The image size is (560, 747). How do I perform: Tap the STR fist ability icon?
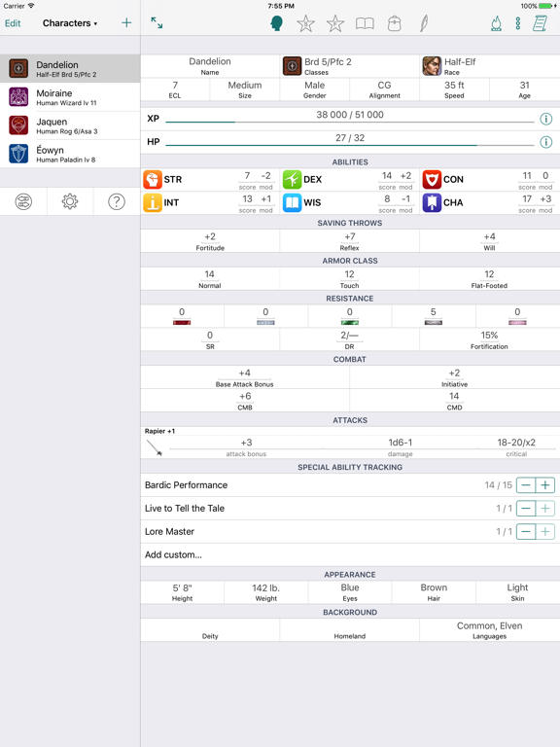coord(153,180)
